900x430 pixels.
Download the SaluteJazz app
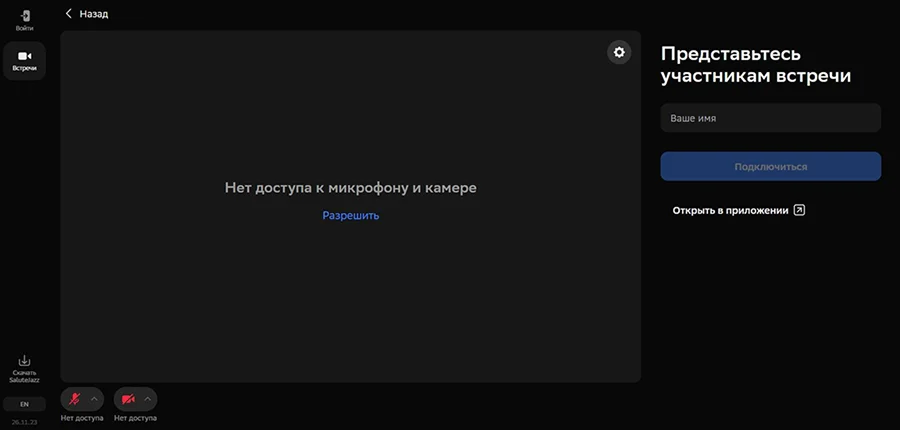(x=24, y=369)
